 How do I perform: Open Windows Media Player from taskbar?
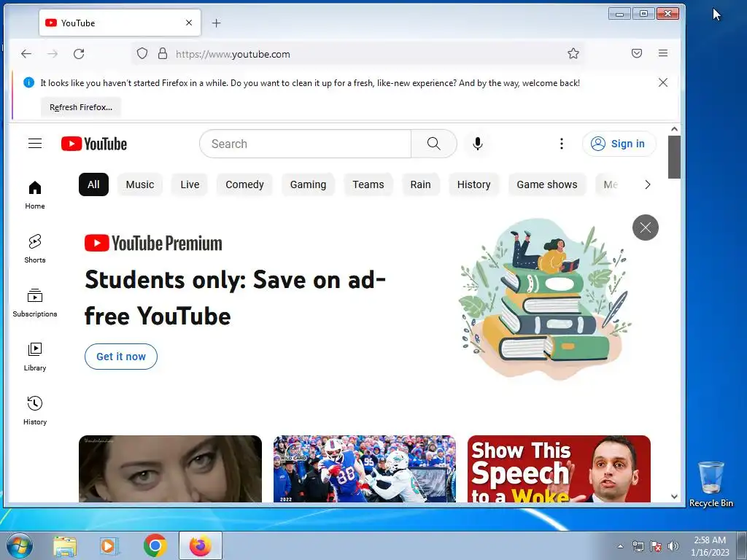[109, 546]
